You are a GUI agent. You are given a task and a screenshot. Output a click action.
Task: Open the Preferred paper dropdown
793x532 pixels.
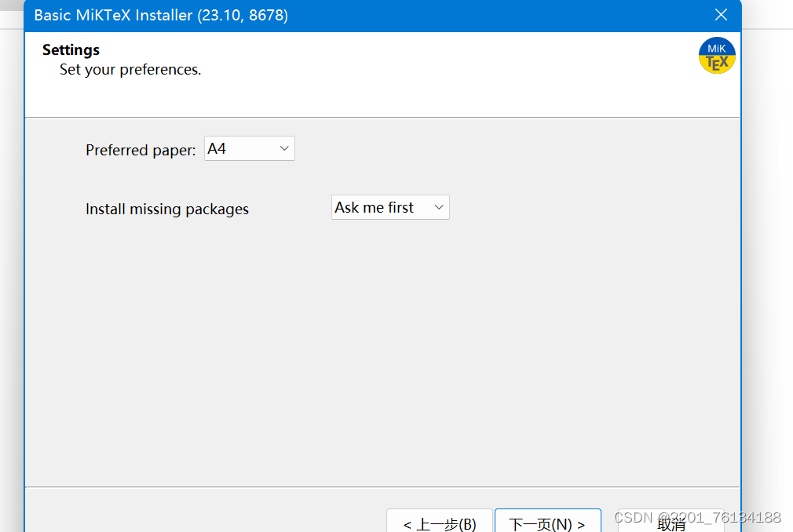pos(250,148)
